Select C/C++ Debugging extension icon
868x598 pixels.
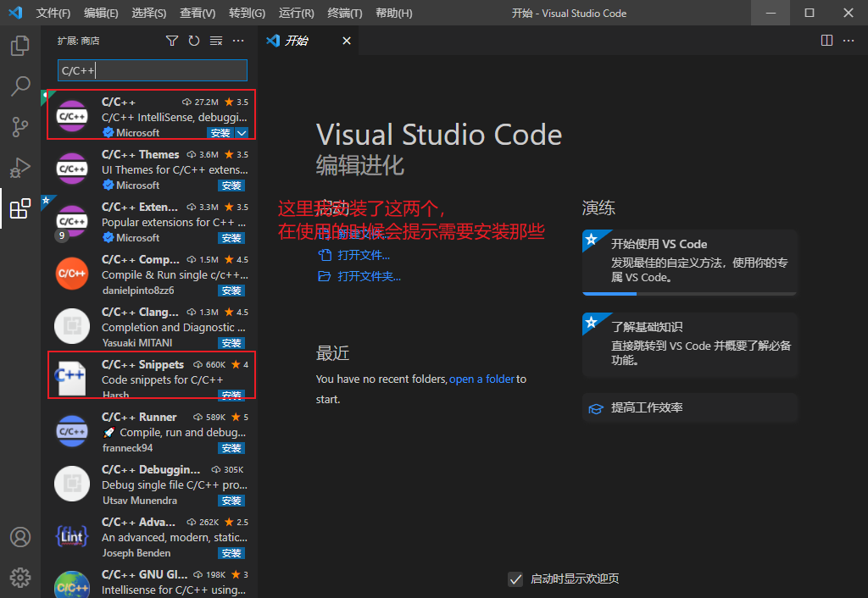(72, 484)
